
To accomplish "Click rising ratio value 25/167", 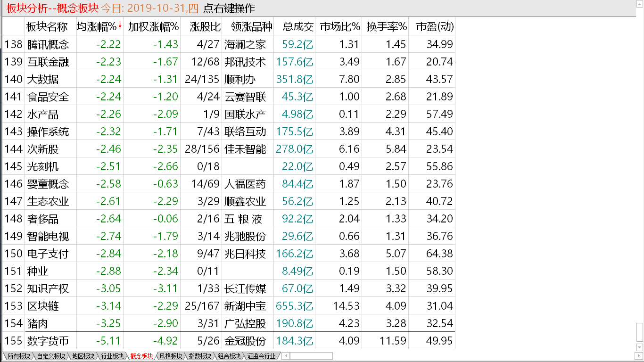I will click(x=202, y=306).
